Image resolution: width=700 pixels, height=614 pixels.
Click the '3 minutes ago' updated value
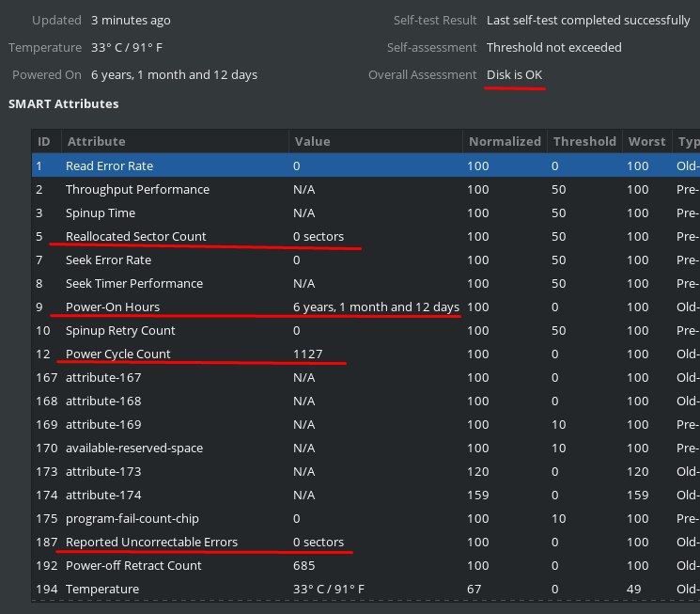click(131, 21)
